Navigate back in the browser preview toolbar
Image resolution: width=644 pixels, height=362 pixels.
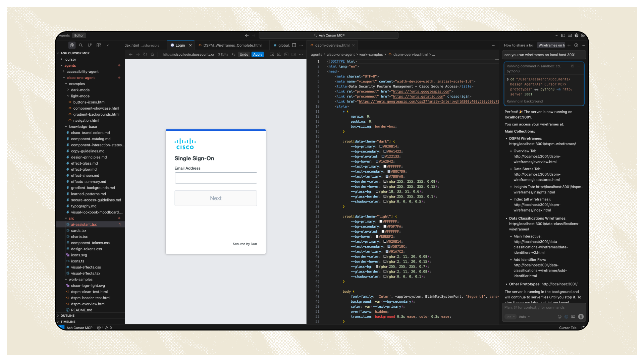point(130,54)
